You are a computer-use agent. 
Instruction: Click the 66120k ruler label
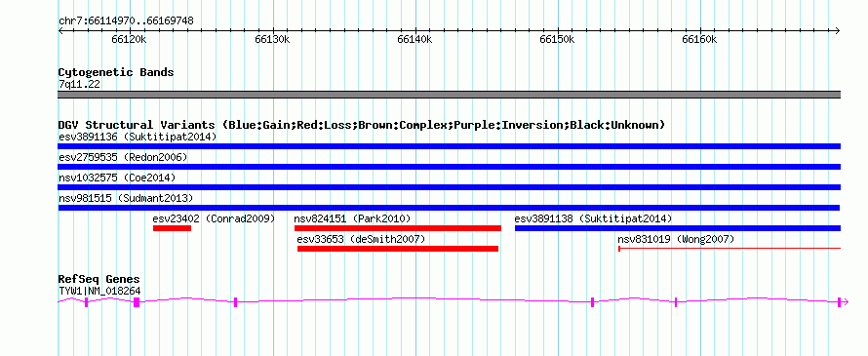(129, 39)
